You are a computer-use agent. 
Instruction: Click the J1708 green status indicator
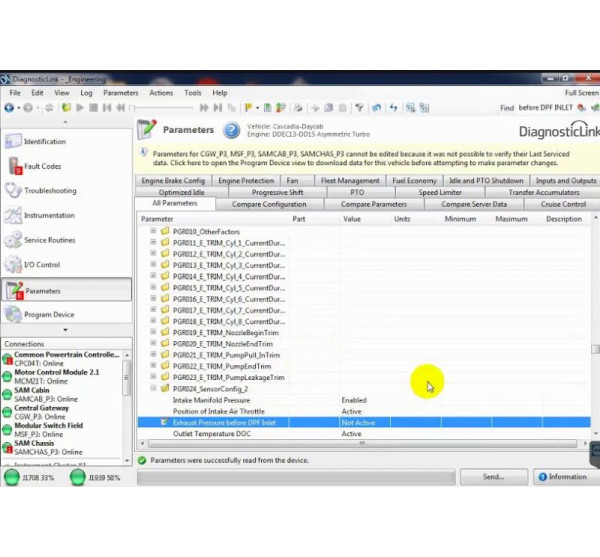[12, 478]
